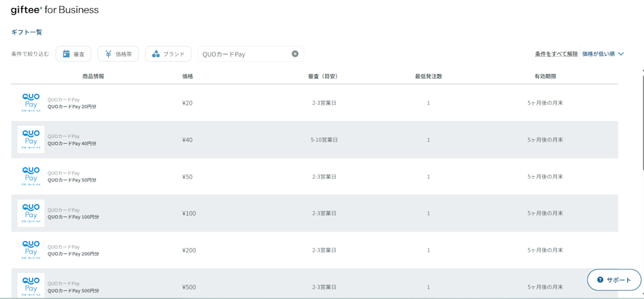Viewport: 644px width, 299px height.
Task: Select QUOカードPay 40円分 product name
Action: point(72,144)
